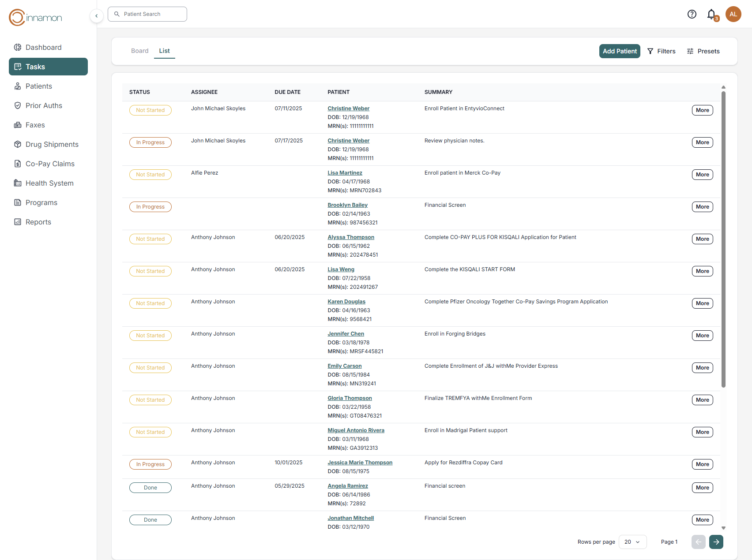Go to the next page arrow
The width and height of the screenshot is (752, 560).
(x=716, y=541)
